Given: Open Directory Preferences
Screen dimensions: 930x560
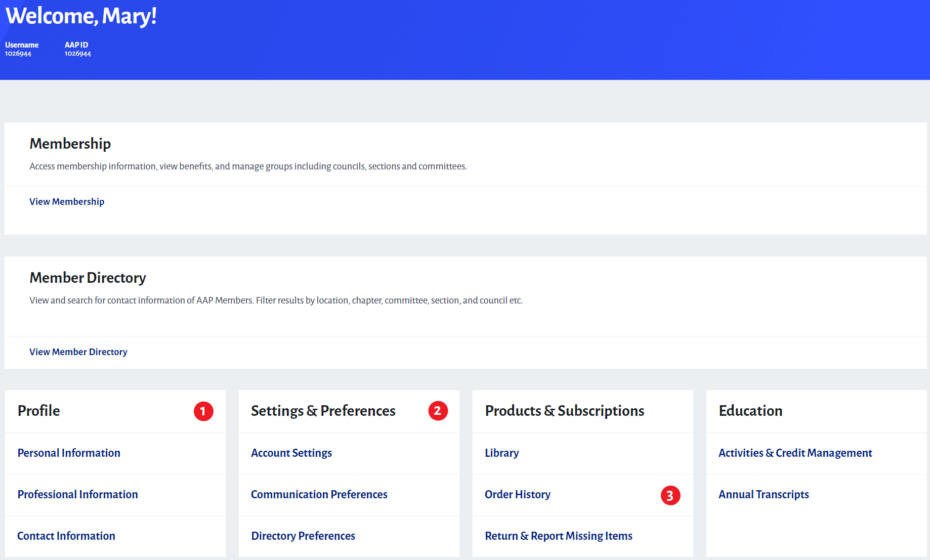Looking at the screenshot, I should (x=303, y=536).
